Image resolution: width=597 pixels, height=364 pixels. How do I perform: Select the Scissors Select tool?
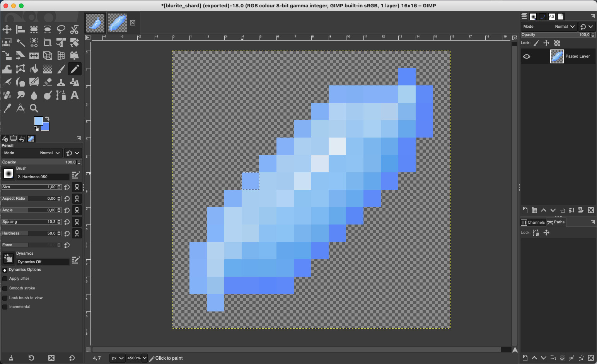(75, 29)
